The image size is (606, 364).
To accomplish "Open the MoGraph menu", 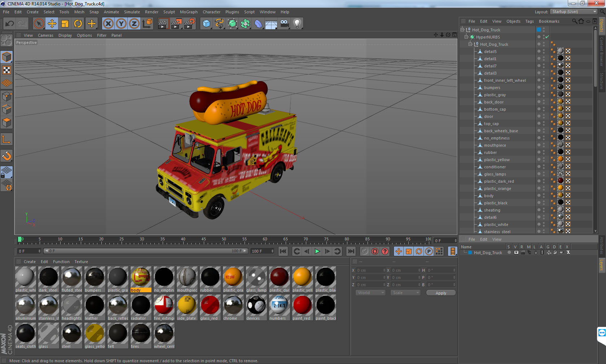I will [x=189, y=12].
